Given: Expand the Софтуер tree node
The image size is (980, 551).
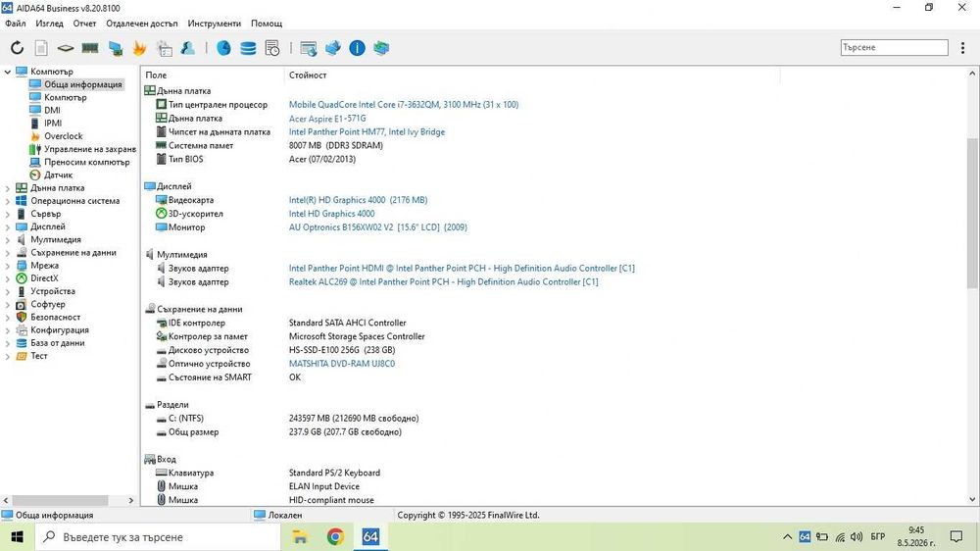Looking at the screenshot, I should 8,304.
